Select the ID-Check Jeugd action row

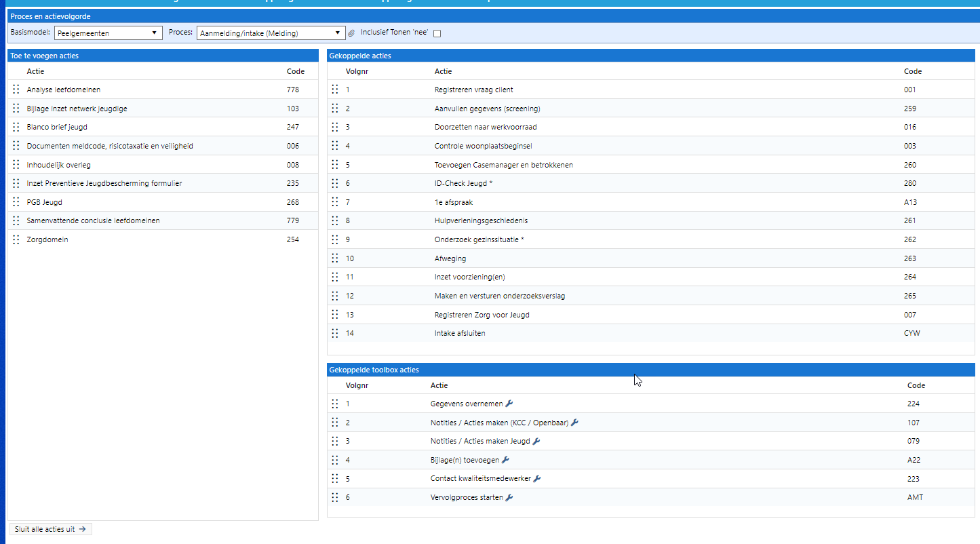pos(463,183)
